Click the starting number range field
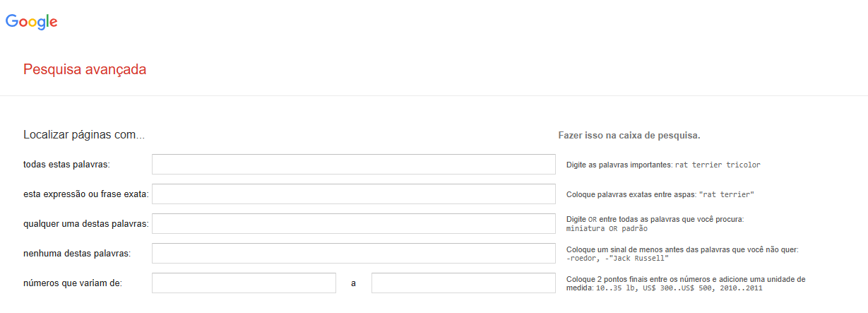 (244, 283)
